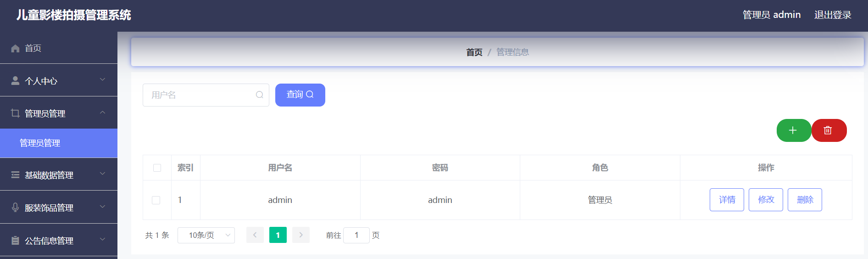868x259 pixels.
Task: Go to previous page arrow
Action: click(x=255, y=235)
